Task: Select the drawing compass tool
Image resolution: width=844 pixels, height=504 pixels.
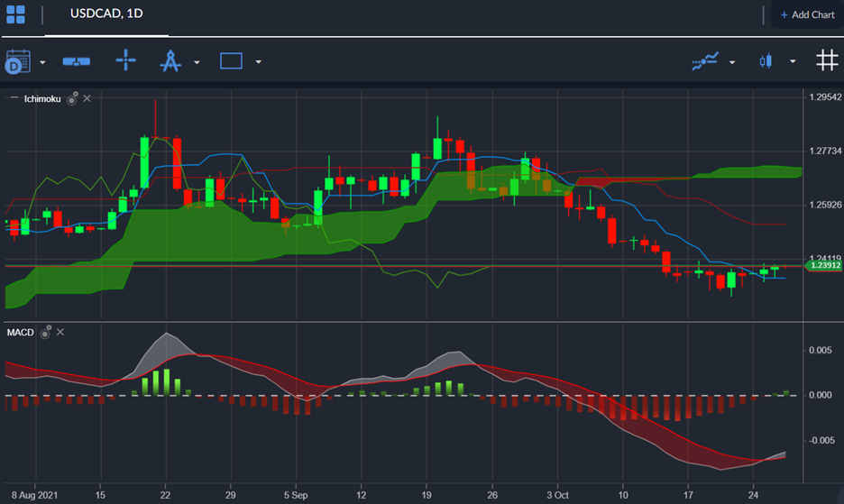Action: point(170,60)
